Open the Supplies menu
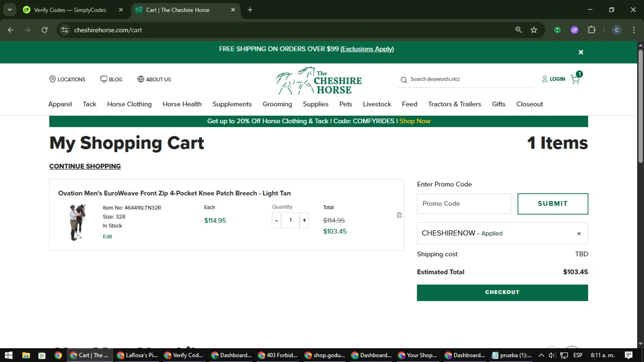The image size is (644, 362). (316, 104)
